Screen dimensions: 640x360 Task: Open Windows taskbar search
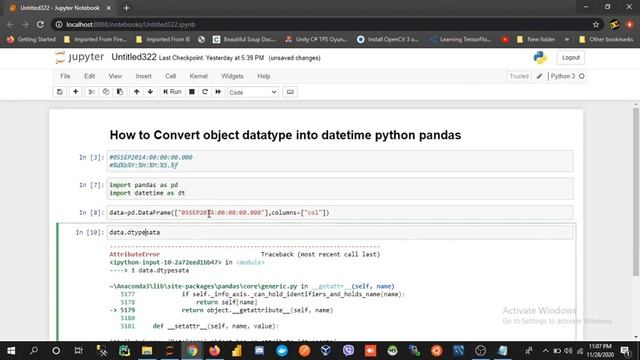click(34, 351)
